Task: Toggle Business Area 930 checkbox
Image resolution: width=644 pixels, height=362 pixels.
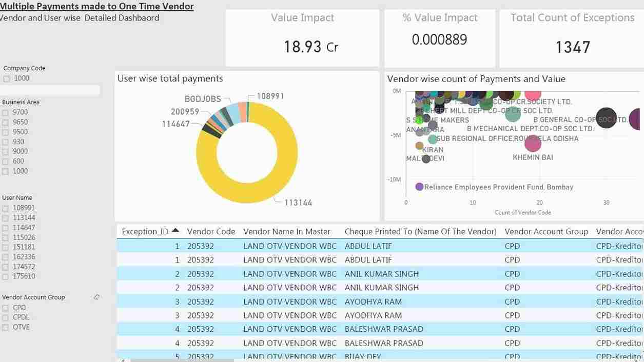Action: point(5,142)
